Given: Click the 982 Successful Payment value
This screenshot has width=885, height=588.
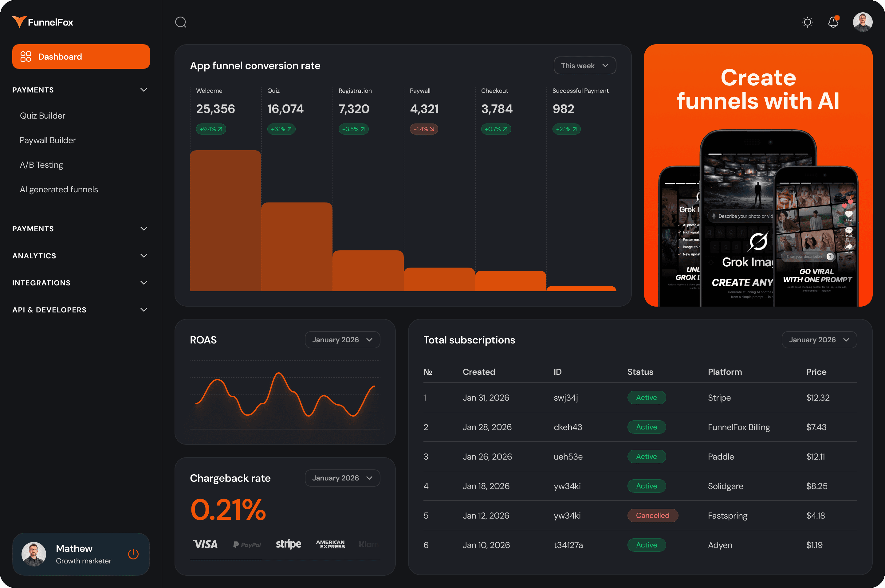Looking at the screenshot, I should (563, 109).
